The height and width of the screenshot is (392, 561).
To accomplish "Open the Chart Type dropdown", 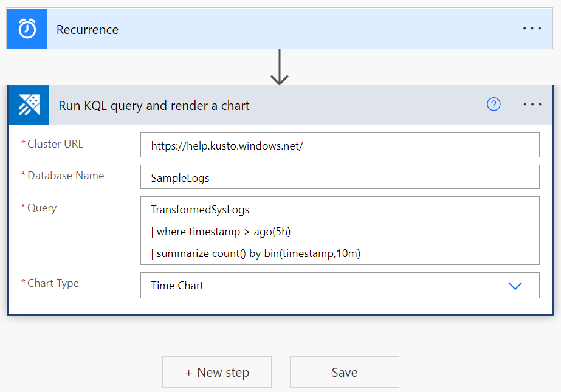I will [x=340, y=285].
